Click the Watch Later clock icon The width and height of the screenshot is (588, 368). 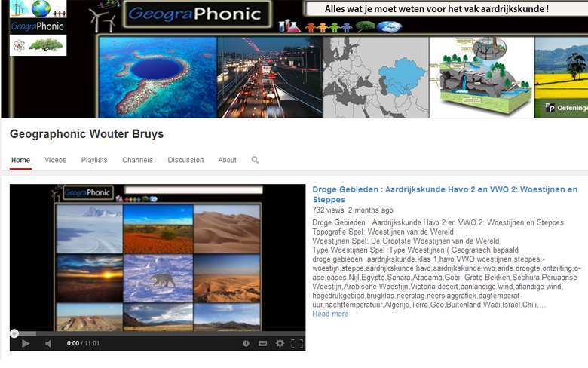coord(246,343)
